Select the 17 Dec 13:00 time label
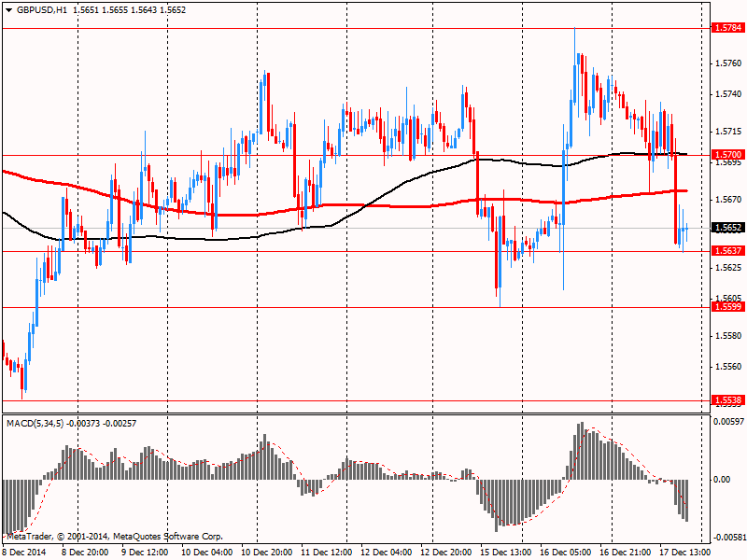The width and height of the screenshot is (747, 560). [x=685, y=552]
